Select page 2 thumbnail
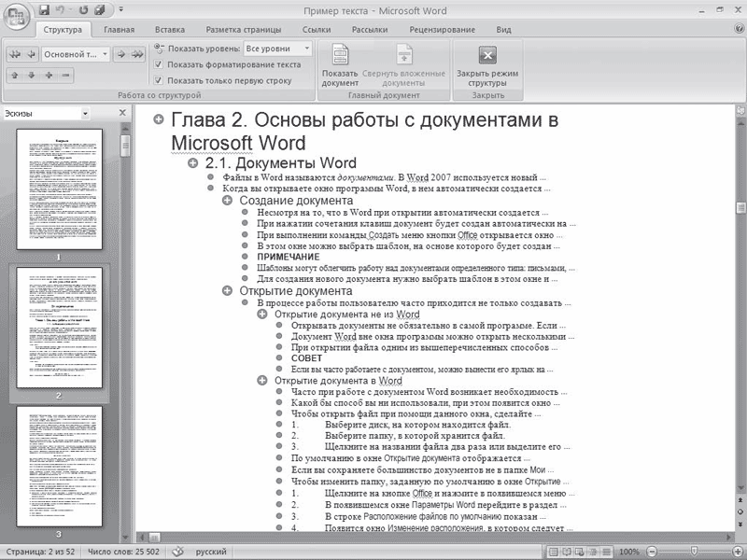The image size is (747, 560). (60, 328)
